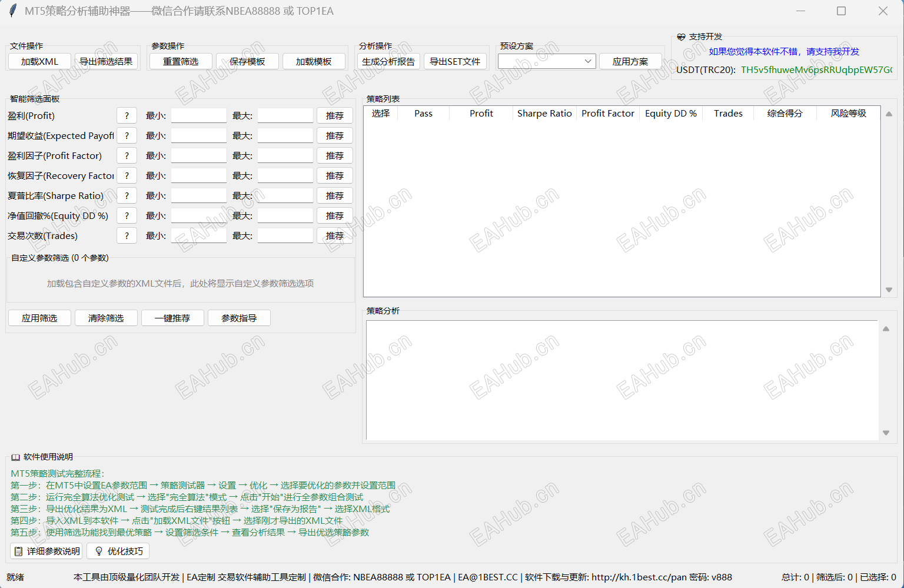Viewport: 904px width, 588px height.
Task: Generate analysis report with 生成分析报告
Action: [x=388, y=61]
